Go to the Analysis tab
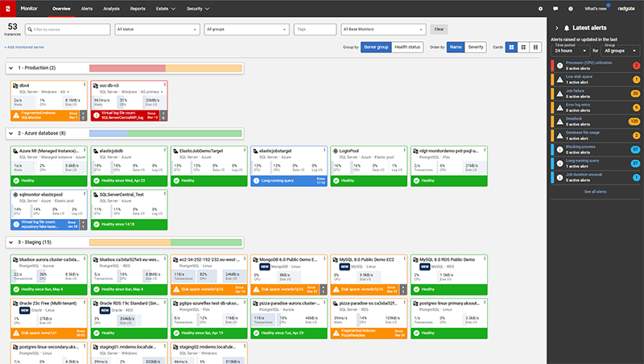644x364 pixels. click(111, 9)
